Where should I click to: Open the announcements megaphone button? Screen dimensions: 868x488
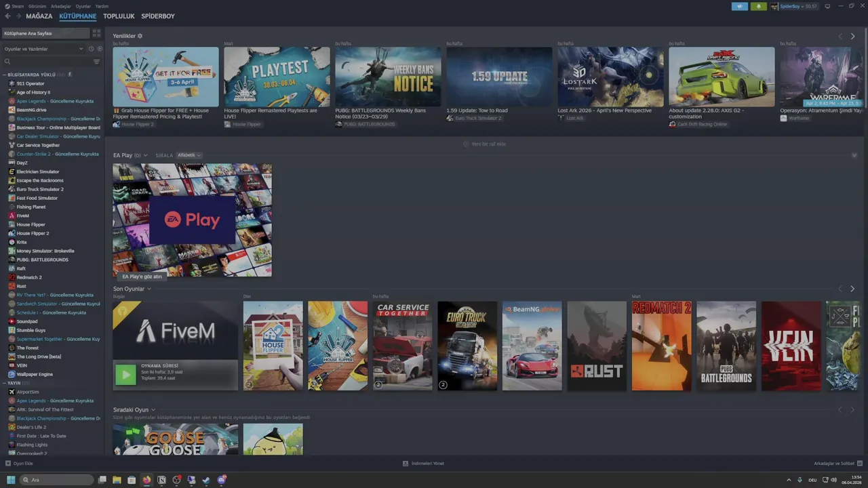[740, 6]
